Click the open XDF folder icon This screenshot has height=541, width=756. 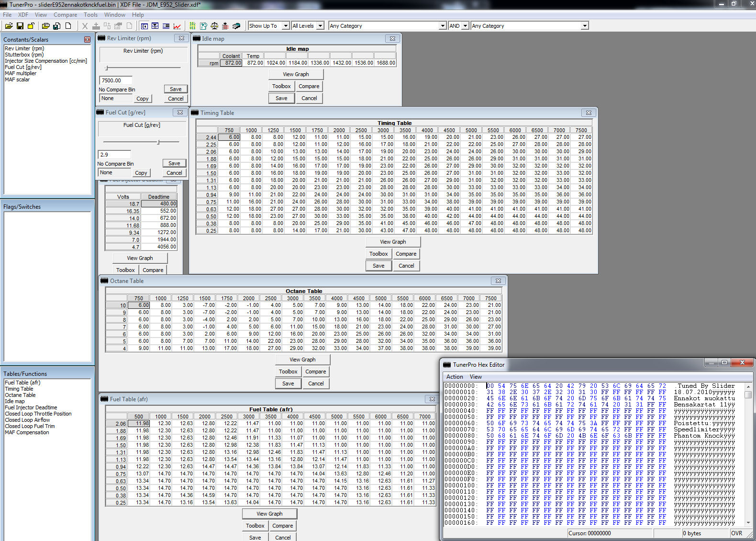45,26
